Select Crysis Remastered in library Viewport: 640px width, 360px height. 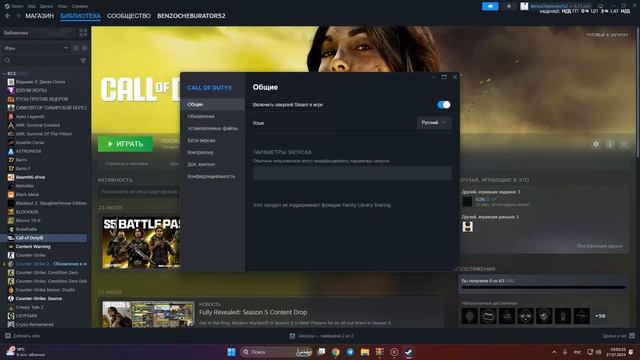click(x=34, y=324)
